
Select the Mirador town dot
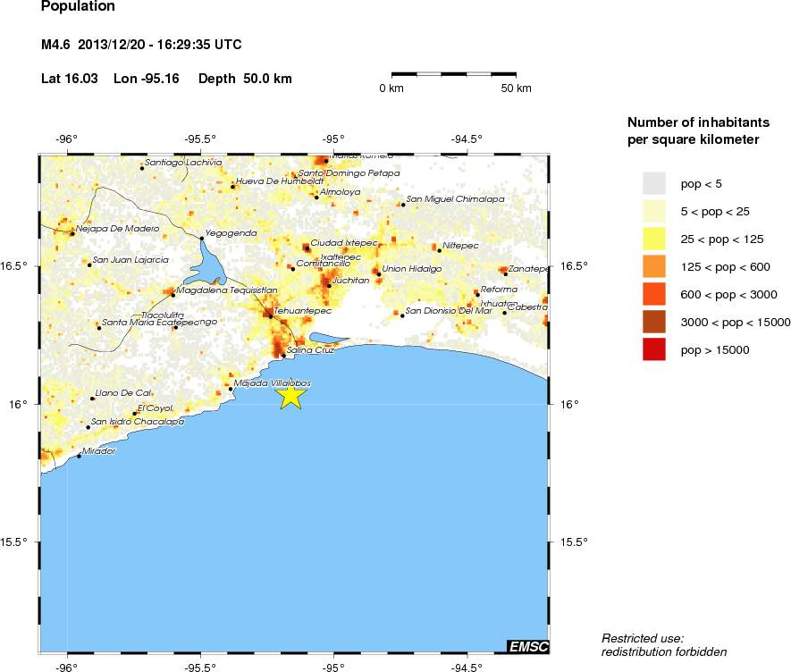[79, 457]
